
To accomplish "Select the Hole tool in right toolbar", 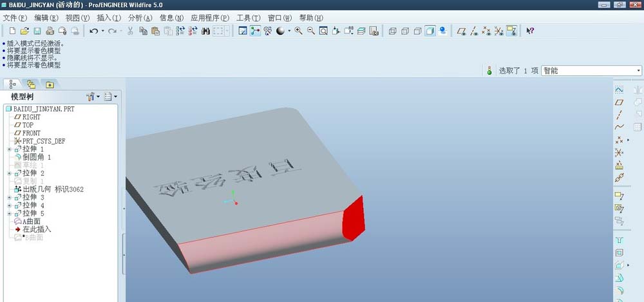I will tap(619, 240).
